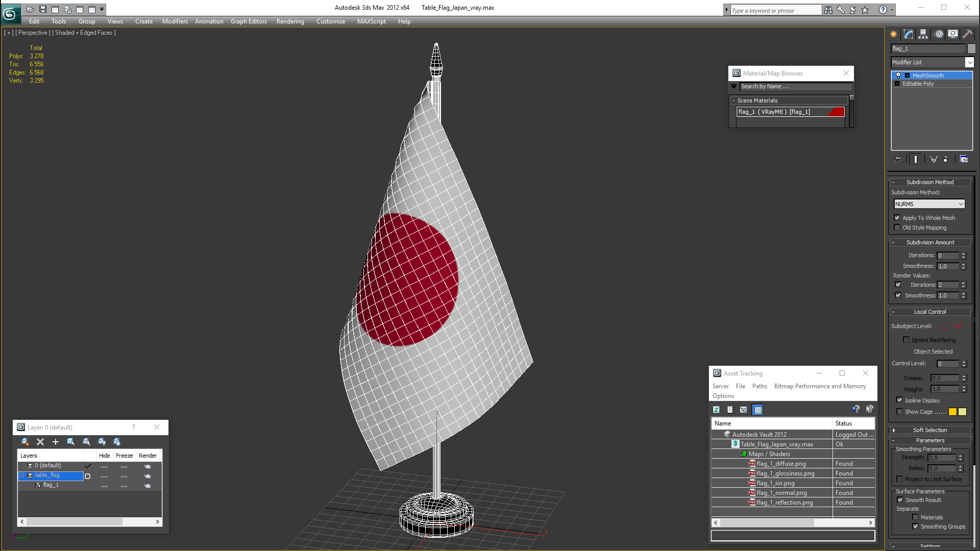Click the Hide column header in Layers
This screenshot has width=980, height=551.
(104, 456)
